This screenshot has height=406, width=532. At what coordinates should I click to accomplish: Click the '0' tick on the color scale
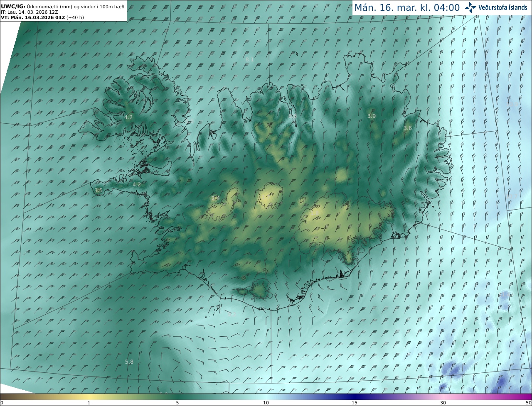(x=2, y=403)
